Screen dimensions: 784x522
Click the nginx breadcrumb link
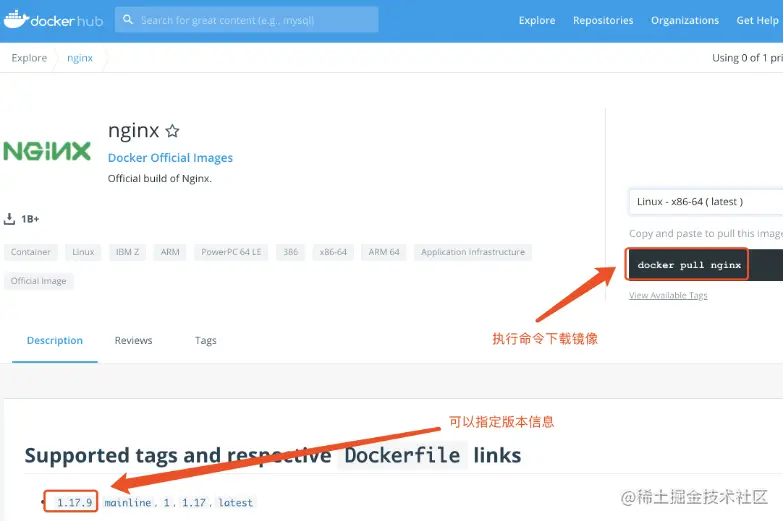(80, 58)
